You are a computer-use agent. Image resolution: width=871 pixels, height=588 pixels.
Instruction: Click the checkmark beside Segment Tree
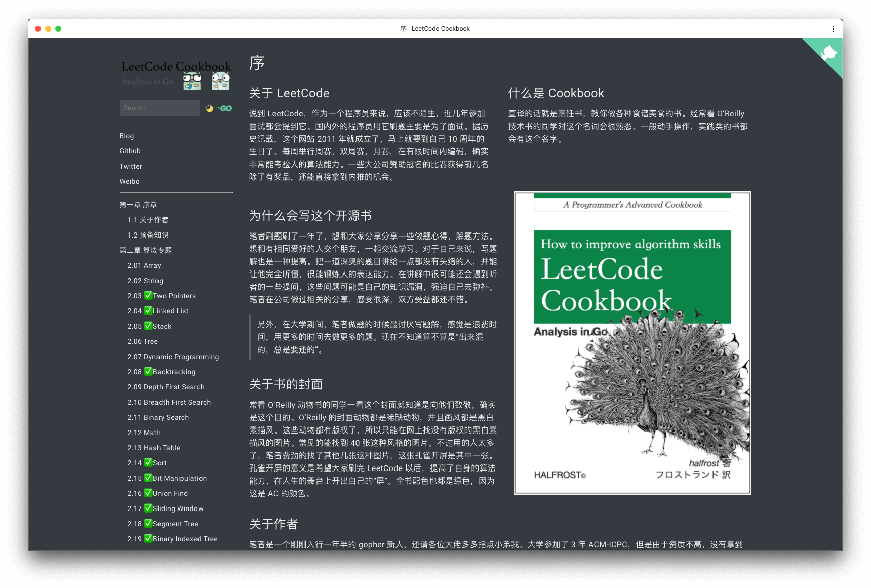(148, 523)
